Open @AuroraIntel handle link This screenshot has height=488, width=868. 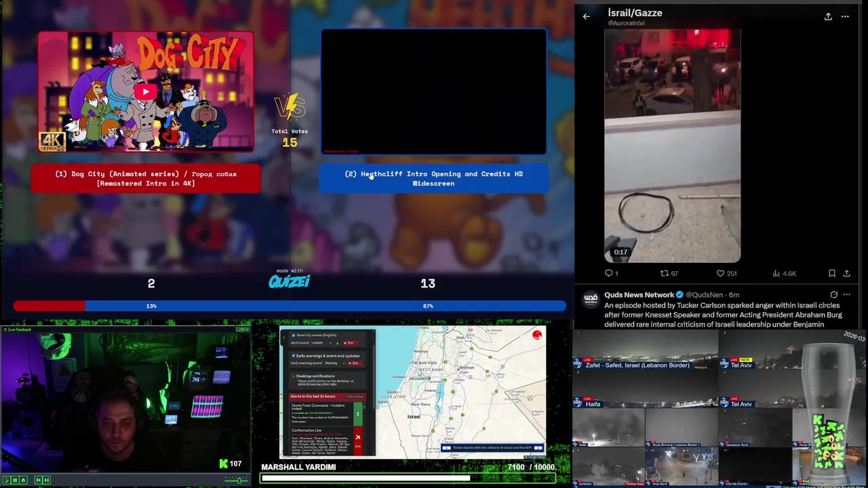626,23
